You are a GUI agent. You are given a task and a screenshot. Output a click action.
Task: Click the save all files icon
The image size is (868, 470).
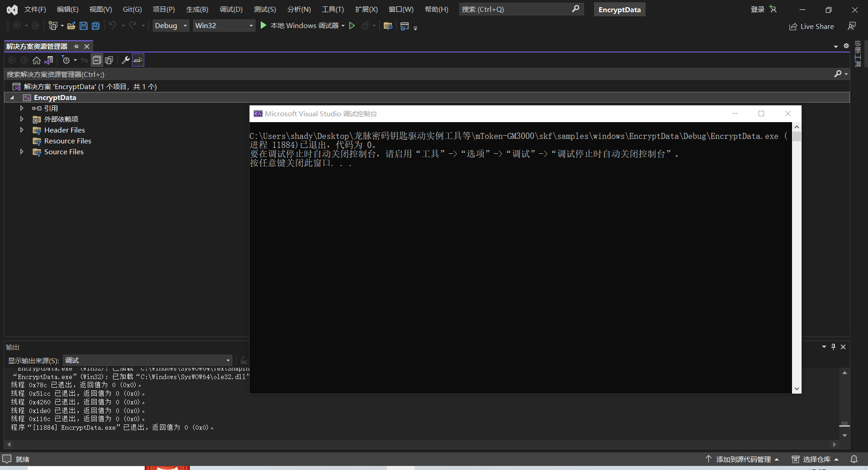pyautogui.click(x=96, y=26)
